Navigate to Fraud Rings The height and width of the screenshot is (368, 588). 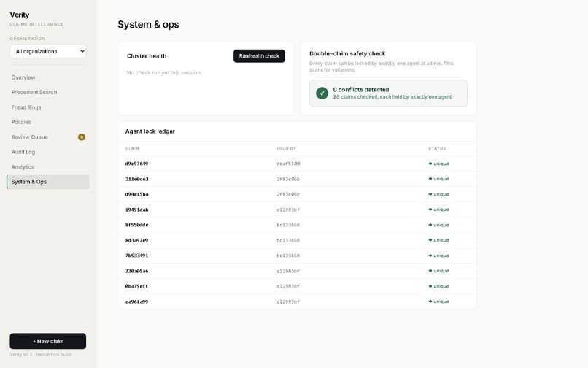pyautogui.click(x=26, y=107)
